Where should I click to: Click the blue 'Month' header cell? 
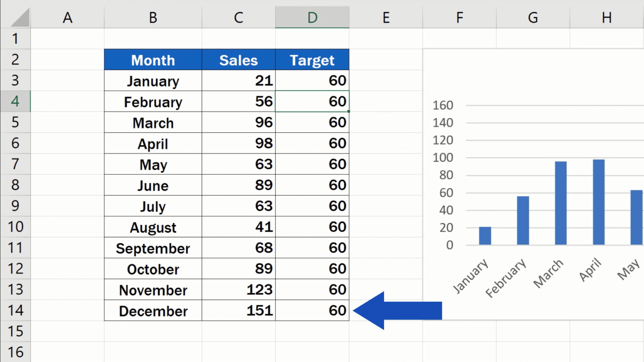tap(153, 59)
